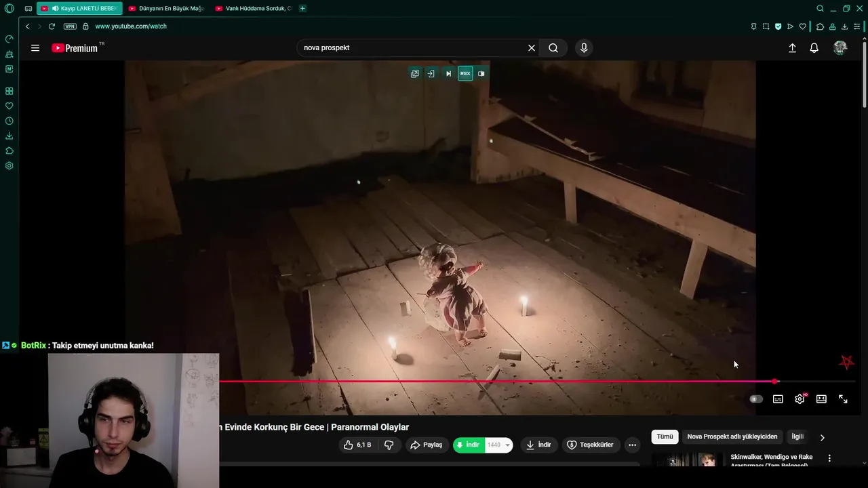Open the sidebar workspaces grid icon
868x488 pixels.
(x=9, y=91)
